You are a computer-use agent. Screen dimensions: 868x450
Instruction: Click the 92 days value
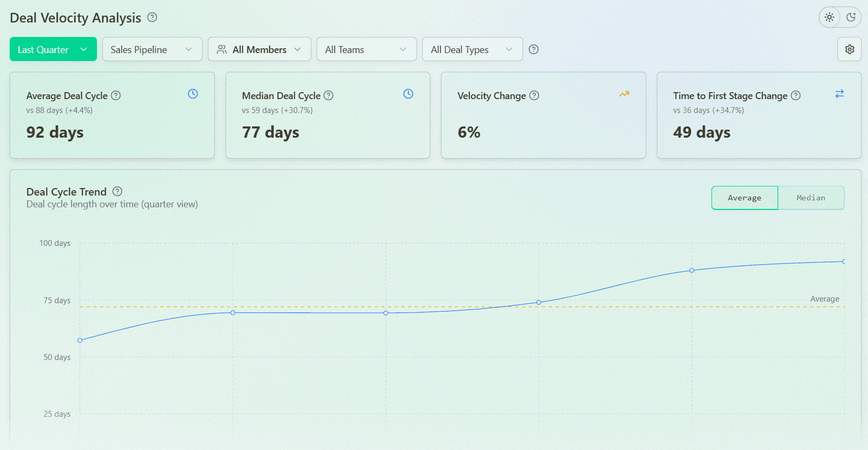coord(55,132)
